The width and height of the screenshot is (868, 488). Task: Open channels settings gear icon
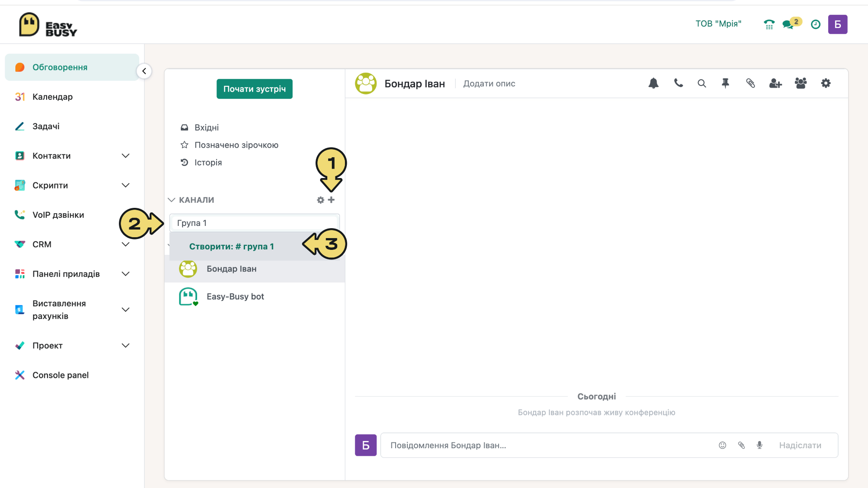click(x=321, y=200)
